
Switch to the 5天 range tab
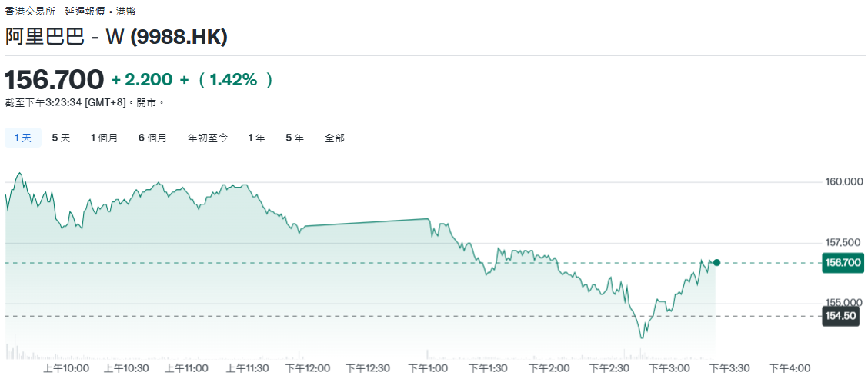pyautogui.click(x=61, y=138)
